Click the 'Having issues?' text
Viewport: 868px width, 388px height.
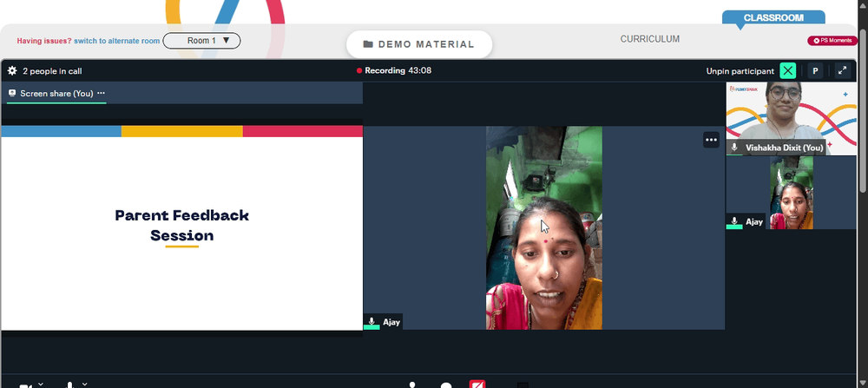(44, 41)
